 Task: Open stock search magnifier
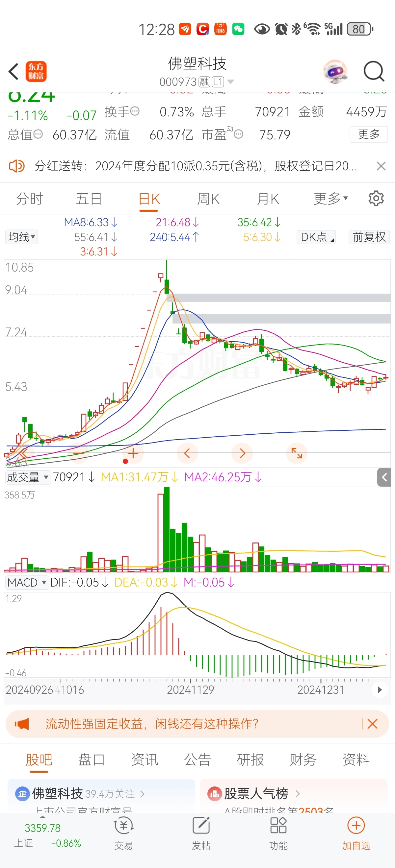click(x=374, y=71)
